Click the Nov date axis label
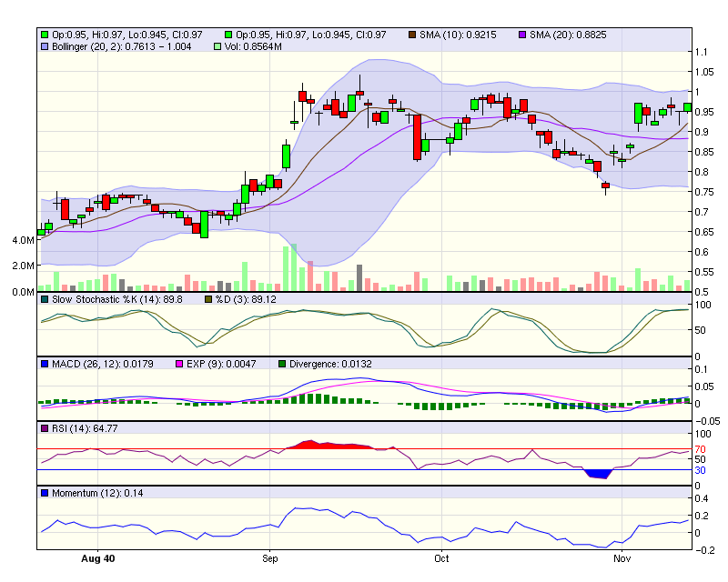The image size is (728, 582). pyautogui.click(x=623, y=558)
